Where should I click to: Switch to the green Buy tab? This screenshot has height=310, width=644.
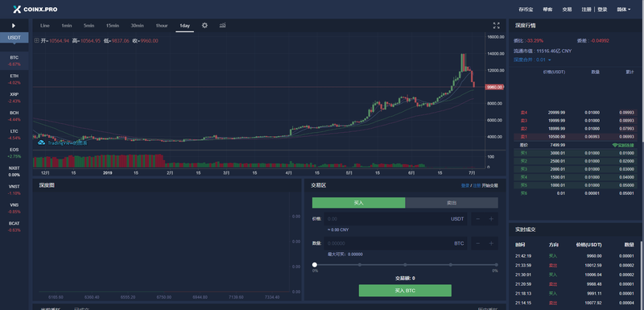[x=358, y=203]
